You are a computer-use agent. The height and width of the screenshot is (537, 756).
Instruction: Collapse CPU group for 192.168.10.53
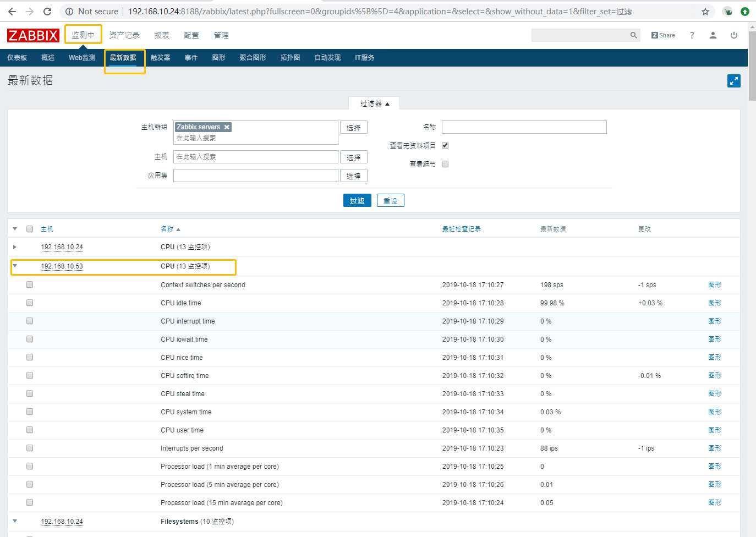click(15, 266)
